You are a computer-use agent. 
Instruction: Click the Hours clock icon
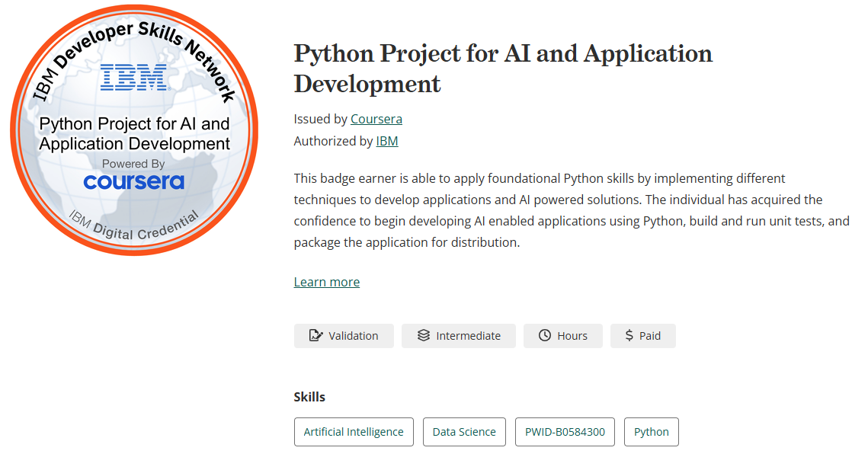pos(545,335)
